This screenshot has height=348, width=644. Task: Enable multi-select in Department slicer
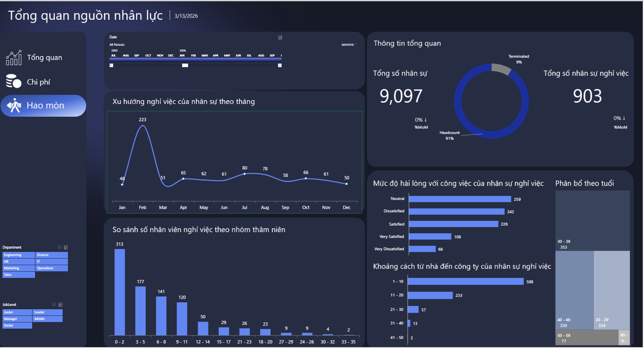pyautogui.click(x=60, y=247)
